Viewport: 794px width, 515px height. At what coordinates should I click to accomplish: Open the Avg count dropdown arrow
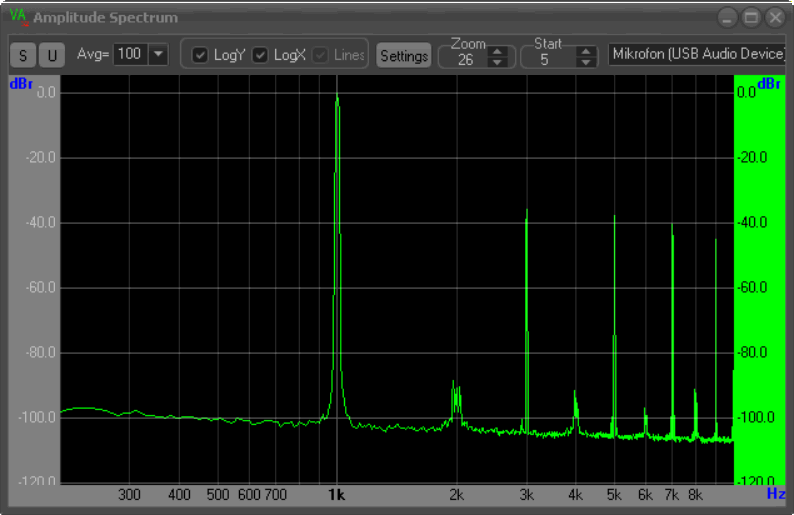pos(158,54)
